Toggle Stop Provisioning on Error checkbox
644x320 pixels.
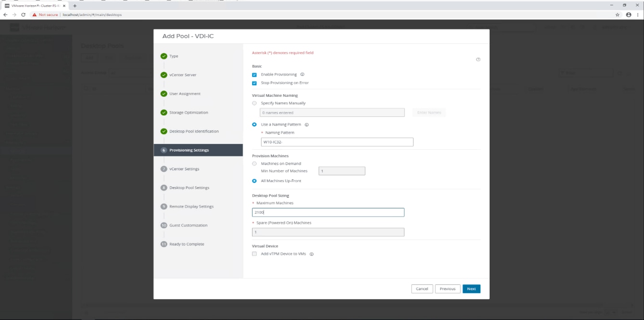(x=254, y=83)
